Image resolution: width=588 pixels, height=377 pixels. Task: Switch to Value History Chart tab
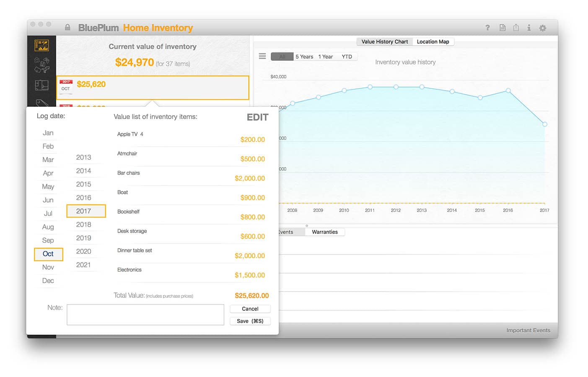385,41
